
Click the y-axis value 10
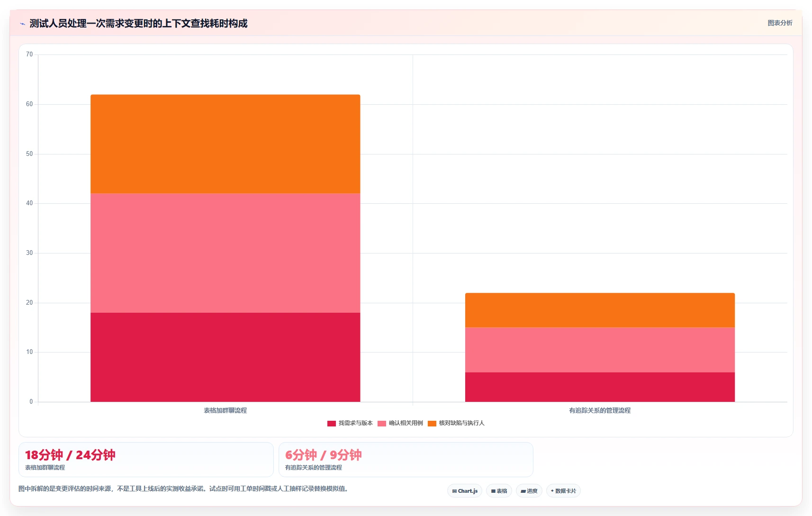click(x=29, y=352)
